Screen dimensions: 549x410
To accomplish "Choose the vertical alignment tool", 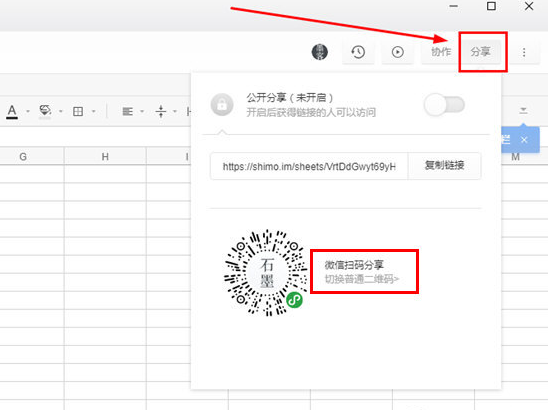I will pyautogui.click(x=161, y=112).
